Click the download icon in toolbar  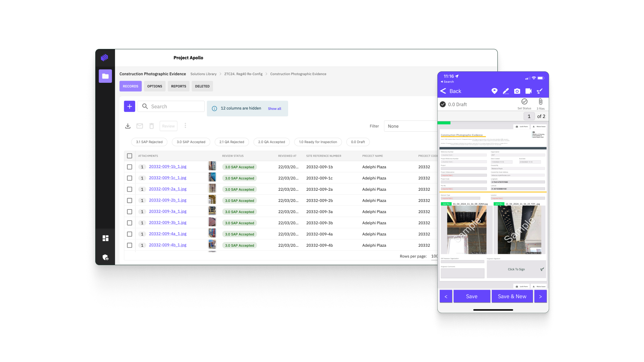(128, 126)
